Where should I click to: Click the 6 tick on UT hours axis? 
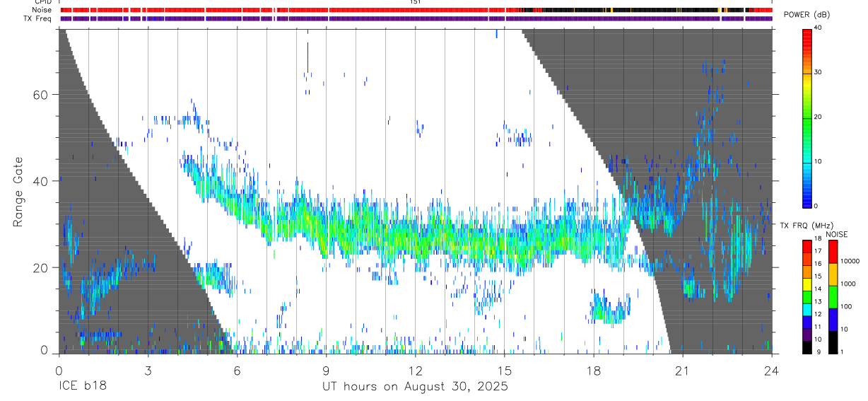pyautogui.click(x=237, y=370)
